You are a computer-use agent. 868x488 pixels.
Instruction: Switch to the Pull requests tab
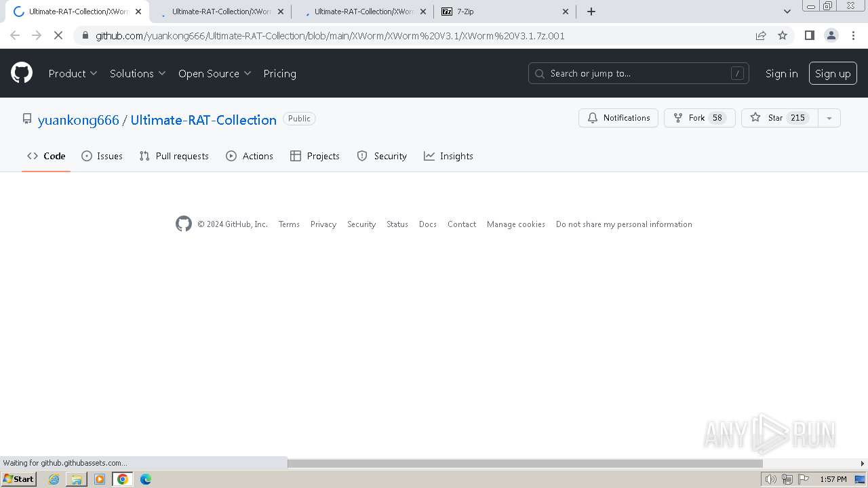click(174, 156)
